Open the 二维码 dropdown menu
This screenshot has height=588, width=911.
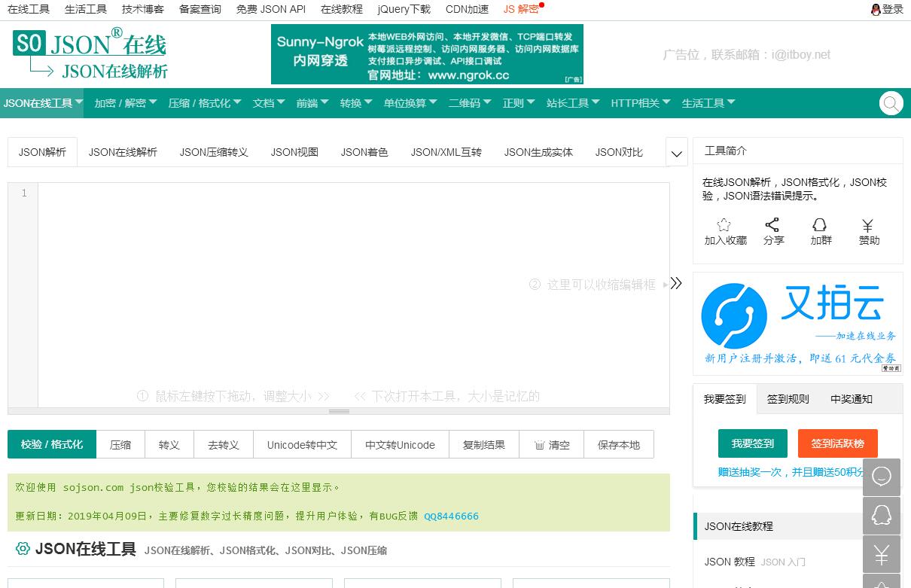469,103
